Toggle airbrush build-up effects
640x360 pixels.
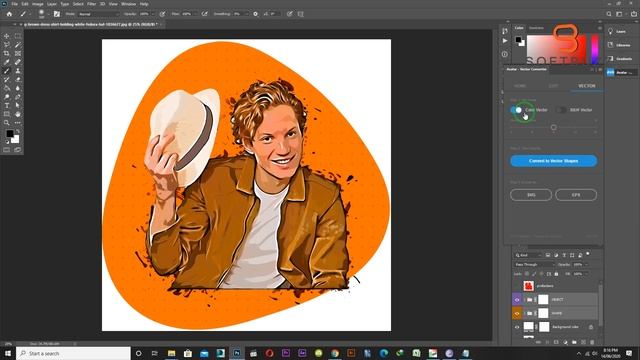coord(205,14)
